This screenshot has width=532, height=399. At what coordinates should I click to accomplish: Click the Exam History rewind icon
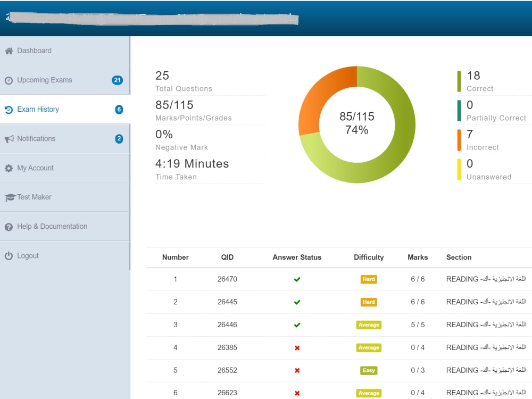(x=9, y=110)
